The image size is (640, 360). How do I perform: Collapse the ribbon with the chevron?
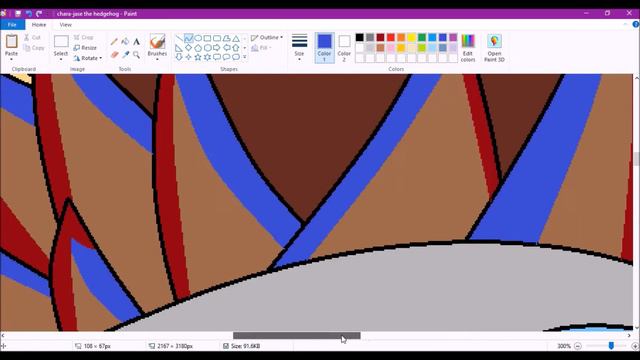[625, 24]
